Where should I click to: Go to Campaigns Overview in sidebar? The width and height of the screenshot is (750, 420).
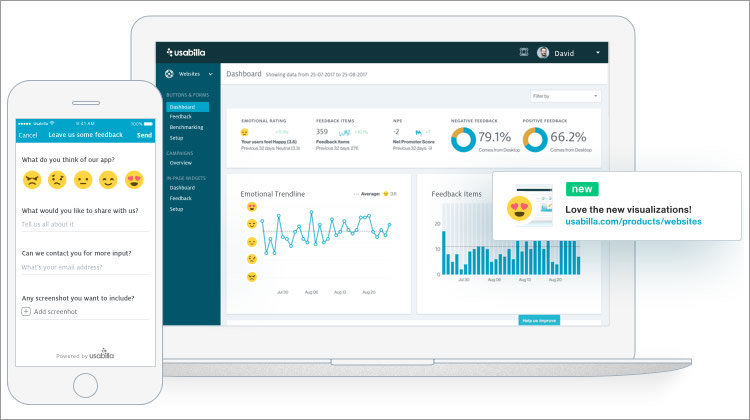coord(180,162)
